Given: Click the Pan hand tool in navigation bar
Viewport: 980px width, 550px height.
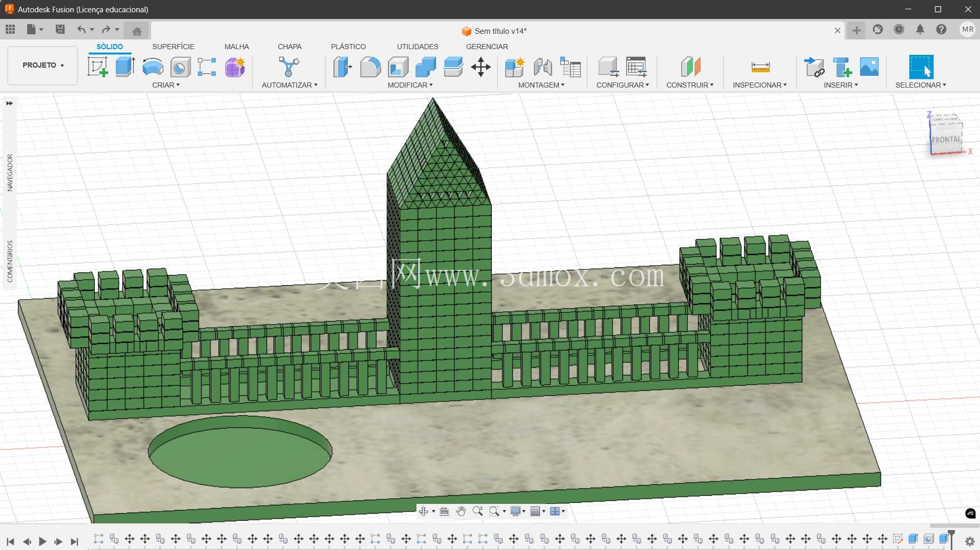Looking at the screenshot, I should [461, 511].
